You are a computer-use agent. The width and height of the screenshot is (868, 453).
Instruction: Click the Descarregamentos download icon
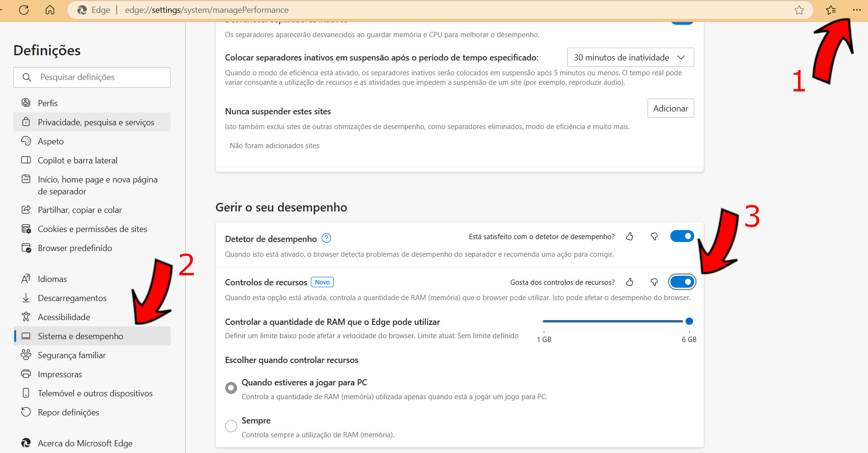26,298
